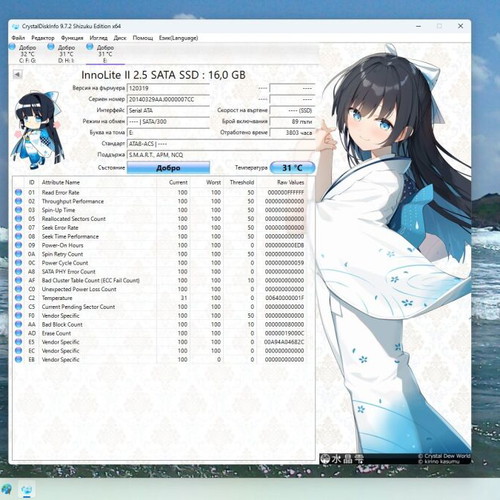
Task: Click the Добро health status button
Action: pos(168,168)
